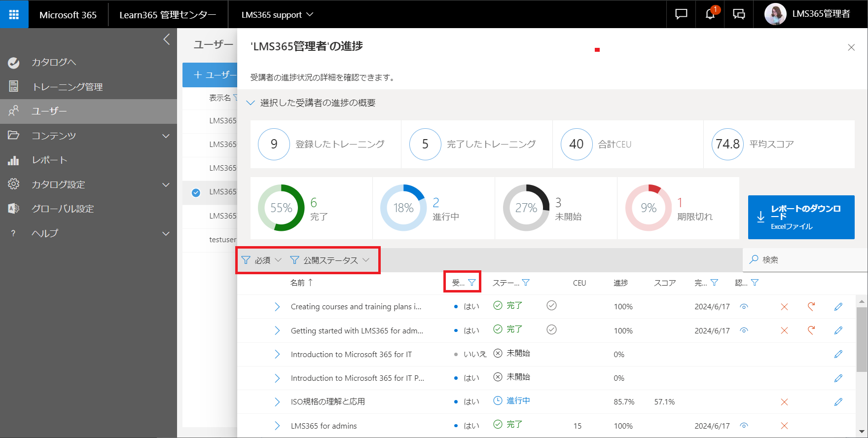Viewport: 868px width, 438px height.
Task: Filter the 認... certificate column
Action: point(755,283)
